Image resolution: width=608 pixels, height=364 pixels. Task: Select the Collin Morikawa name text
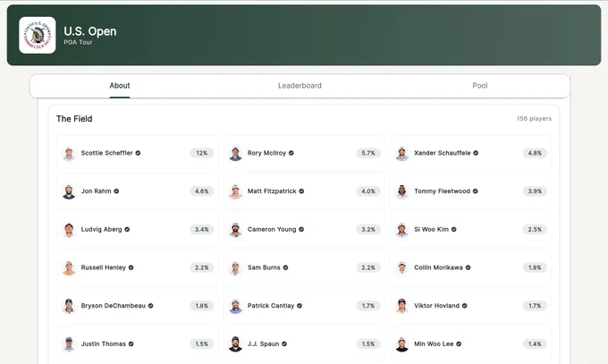pyautogui.click(x=438, y=267)
